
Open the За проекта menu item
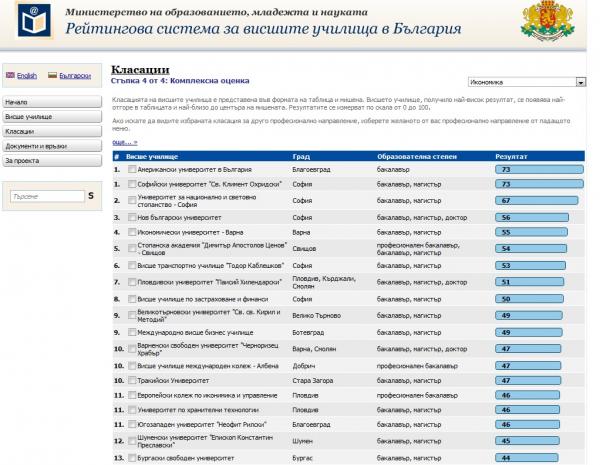52,160
